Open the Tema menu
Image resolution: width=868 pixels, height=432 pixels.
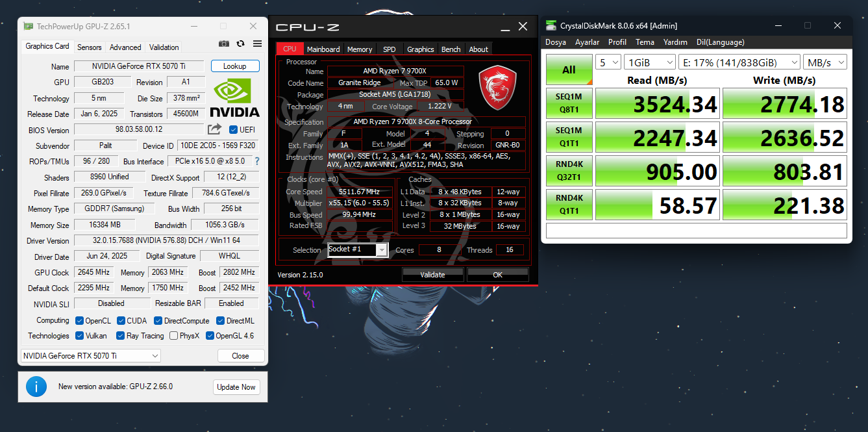click(645, 42)
